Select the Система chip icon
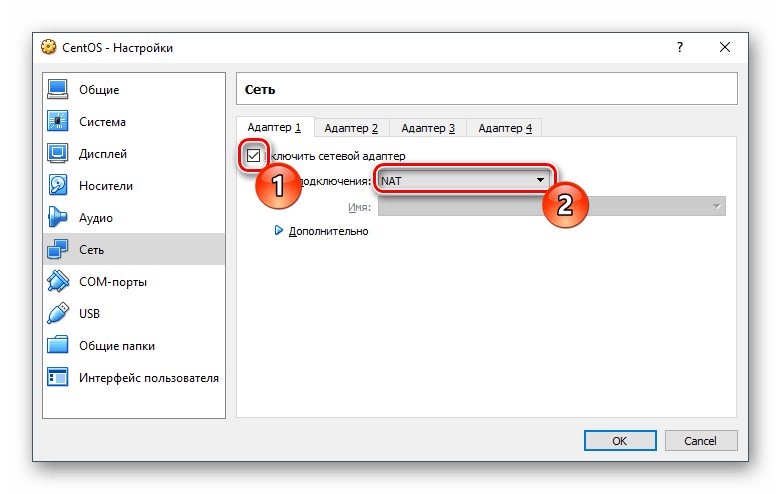Viewport: 781px width, 494px height. (x=58, y=122)
